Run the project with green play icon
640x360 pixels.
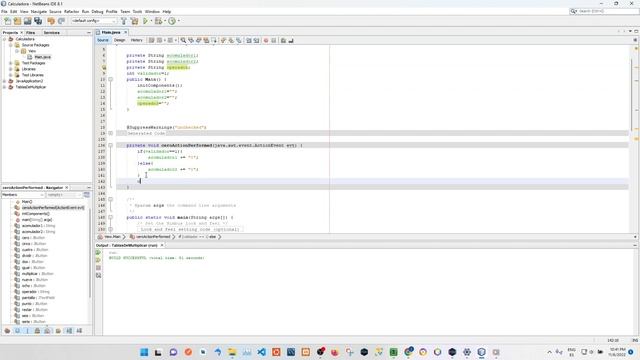[145, 21]
